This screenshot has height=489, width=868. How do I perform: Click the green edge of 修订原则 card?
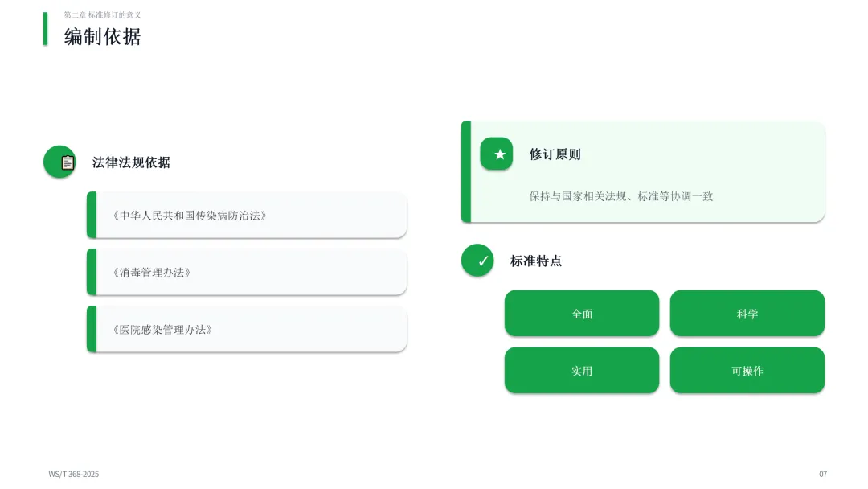(x=466, y=171)
